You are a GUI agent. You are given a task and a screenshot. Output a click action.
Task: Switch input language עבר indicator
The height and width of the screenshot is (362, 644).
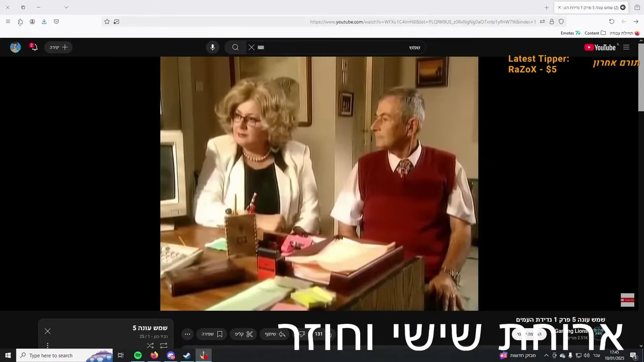(x=596, y=355)
